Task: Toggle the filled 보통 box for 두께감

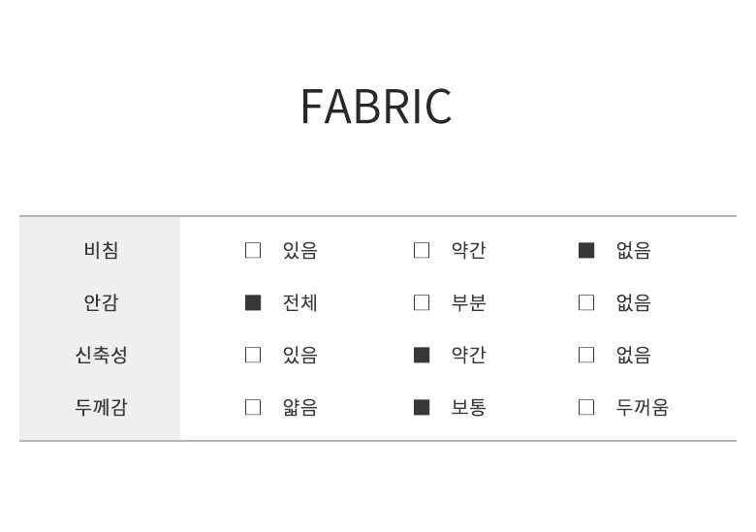Action: click(x=422, y=407)
